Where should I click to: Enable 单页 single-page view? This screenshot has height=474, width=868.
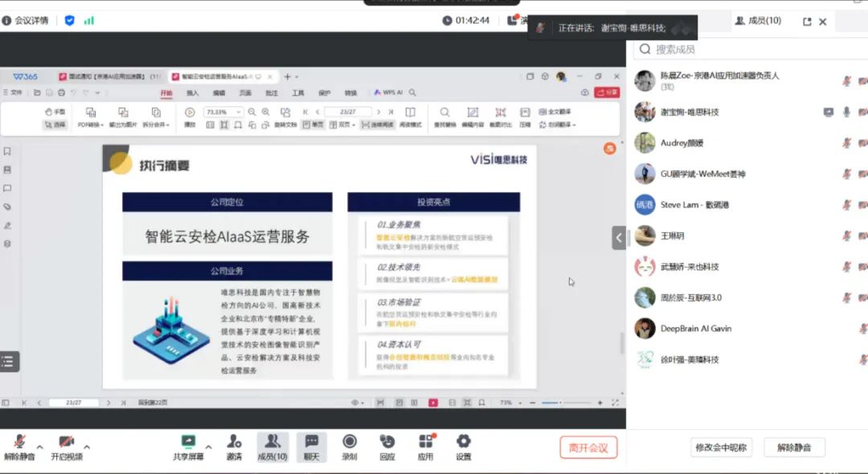pyautogui.click(x=313, y=125)
